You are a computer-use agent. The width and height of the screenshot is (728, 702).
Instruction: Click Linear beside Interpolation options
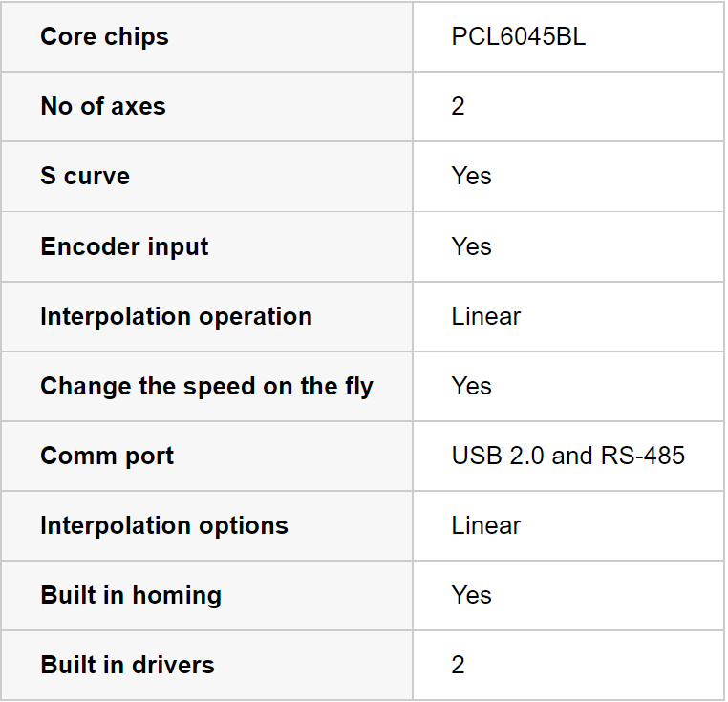486,525
